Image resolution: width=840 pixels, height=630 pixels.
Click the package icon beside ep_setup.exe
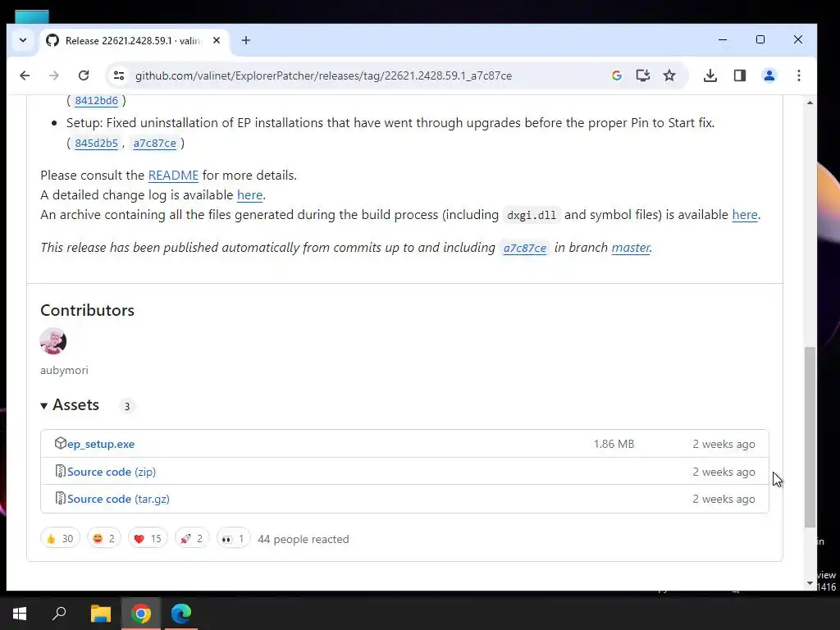point(60,443)
